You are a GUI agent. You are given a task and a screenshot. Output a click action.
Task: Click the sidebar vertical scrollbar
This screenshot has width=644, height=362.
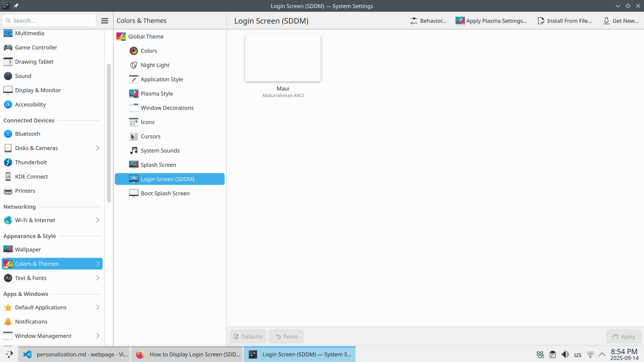tap(109, 133)
